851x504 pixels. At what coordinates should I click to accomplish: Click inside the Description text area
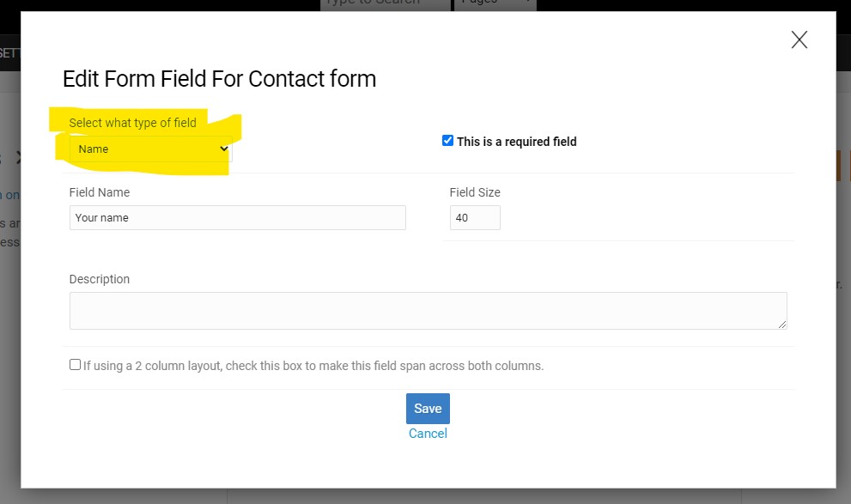(429, 311)
